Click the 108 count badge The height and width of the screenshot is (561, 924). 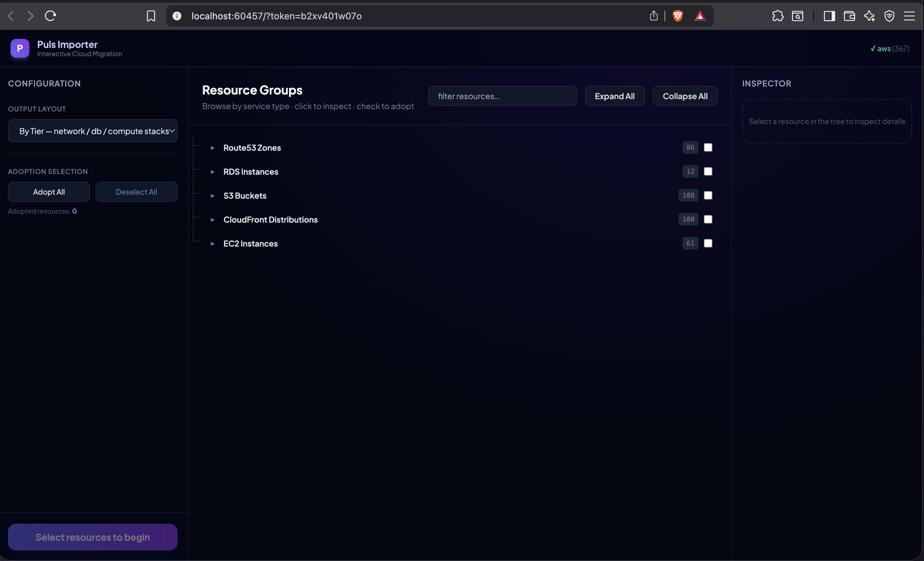point(689,196)
